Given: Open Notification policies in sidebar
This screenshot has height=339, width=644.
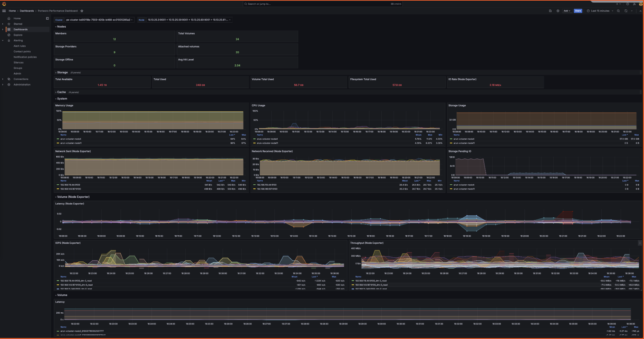Looking at the screenshot, I should [x=25, y=57].
